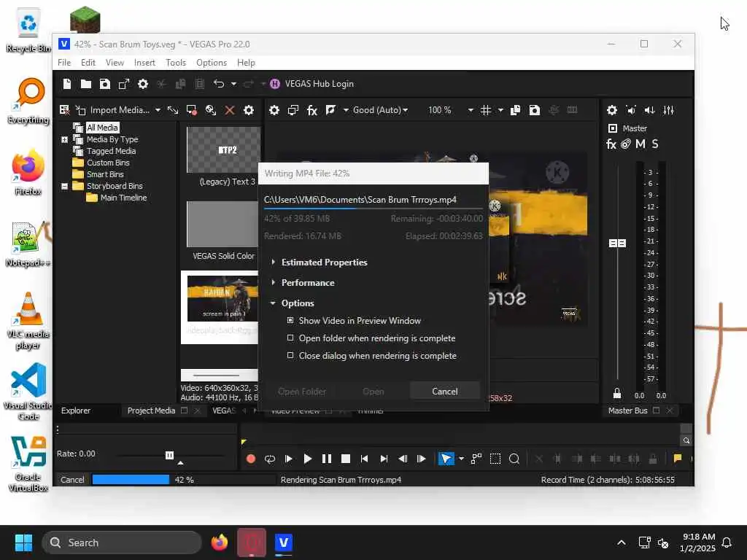Expand the Performance section
747x560 pixels.
pos(273,282)
